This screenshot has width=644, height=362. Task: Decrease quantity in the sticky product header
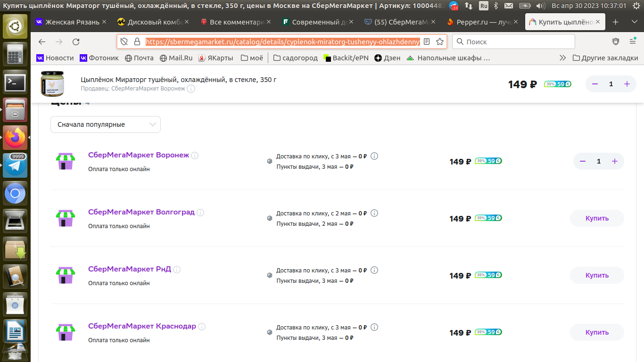pos(595,84)
